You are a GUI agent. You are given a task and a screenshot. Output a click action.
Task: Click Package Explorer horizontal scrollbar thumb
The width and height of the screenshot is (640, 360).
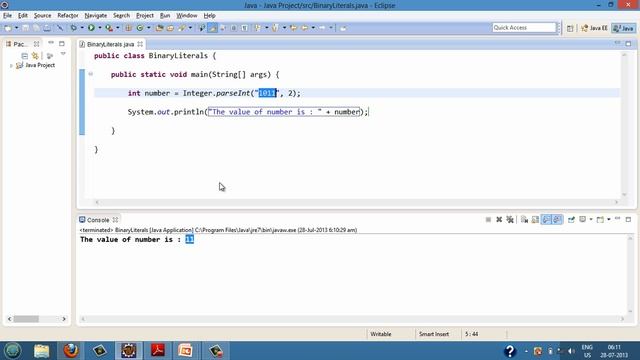[x=26, y=319]
